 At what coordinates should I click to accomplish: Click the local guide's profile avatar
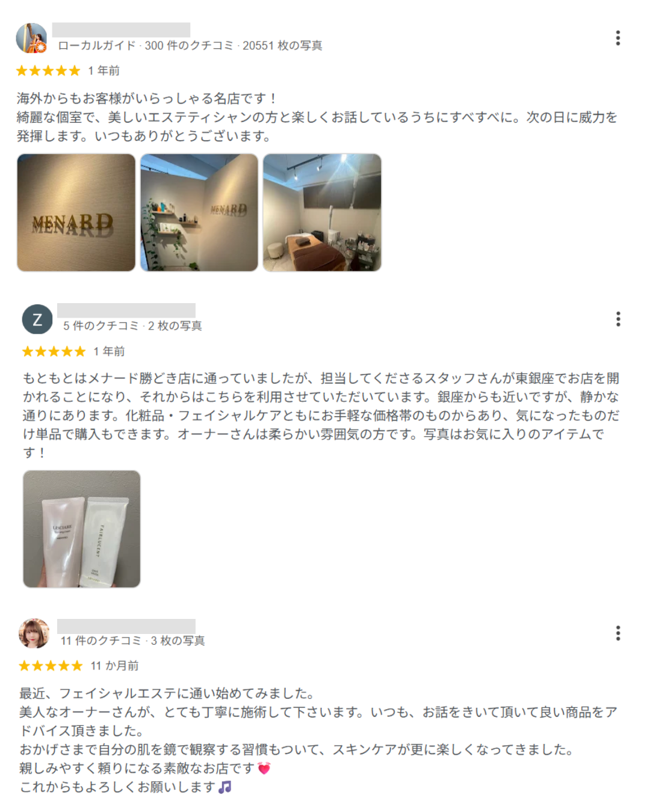(31, 38)
